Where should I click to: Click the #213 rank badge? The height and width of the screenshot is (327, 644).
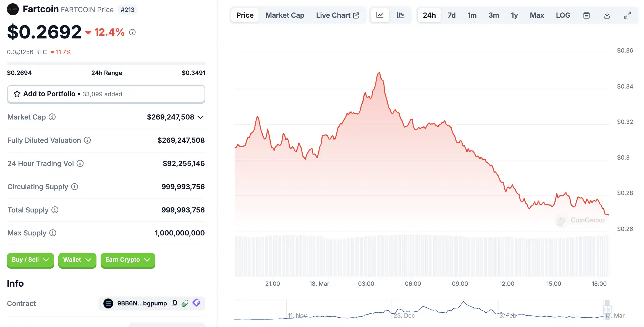click(127, 10)
